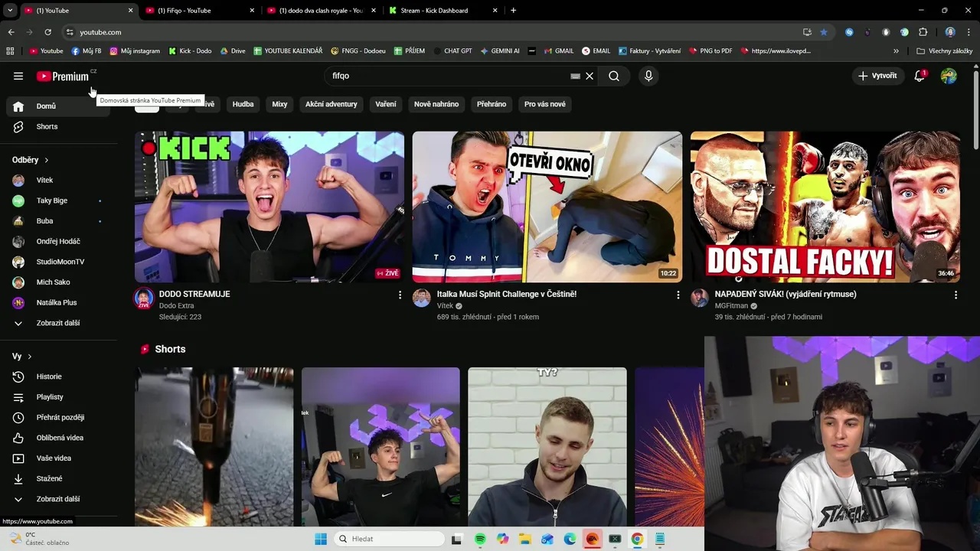Open the Taky Bige subscription
980x551 pixels.
(x=58, y=201)
